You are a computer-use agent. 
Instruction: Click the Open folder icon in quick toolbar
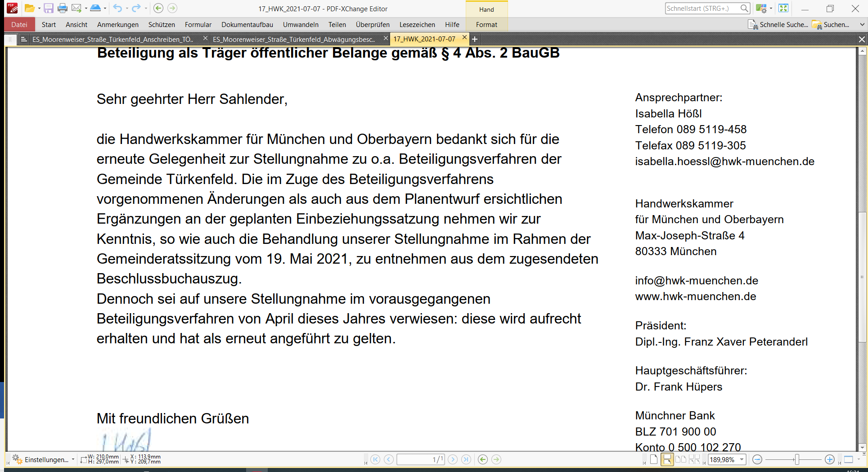point(29,8)
